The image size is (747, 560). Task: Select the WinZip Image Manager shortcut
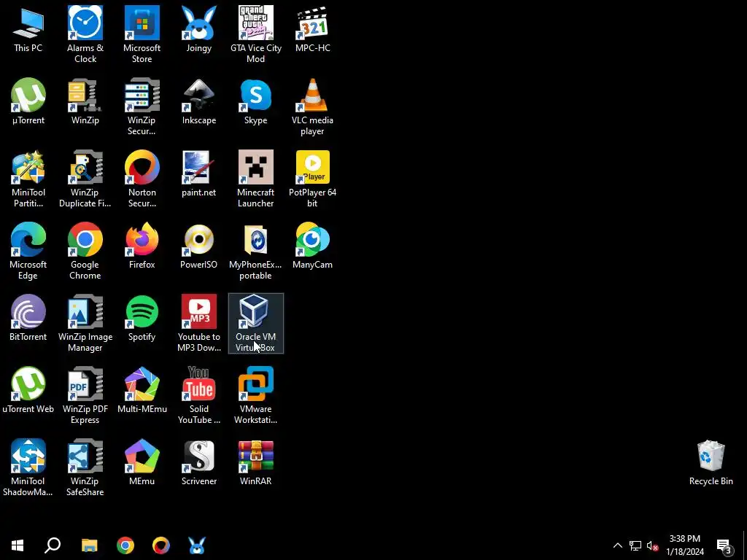[85, 323]
